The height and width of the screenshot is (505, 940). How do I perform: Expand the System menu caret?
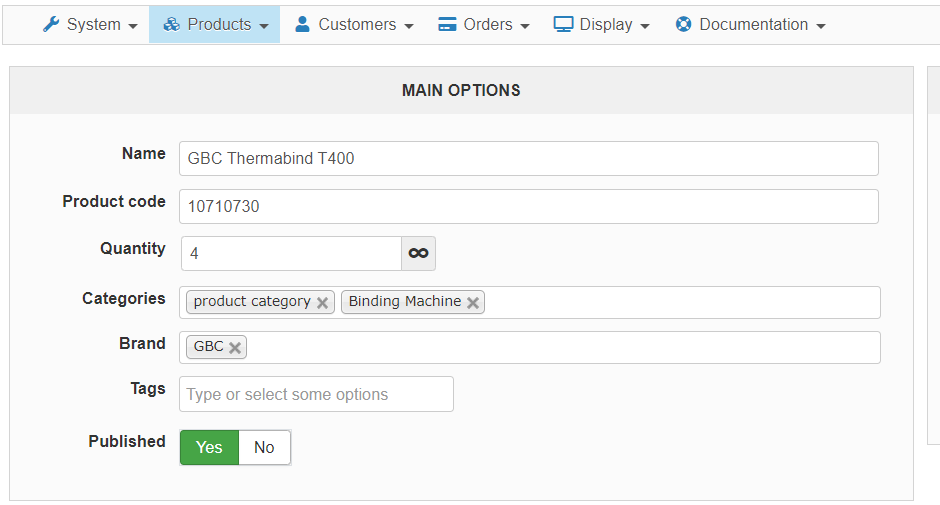click(133, 26)
